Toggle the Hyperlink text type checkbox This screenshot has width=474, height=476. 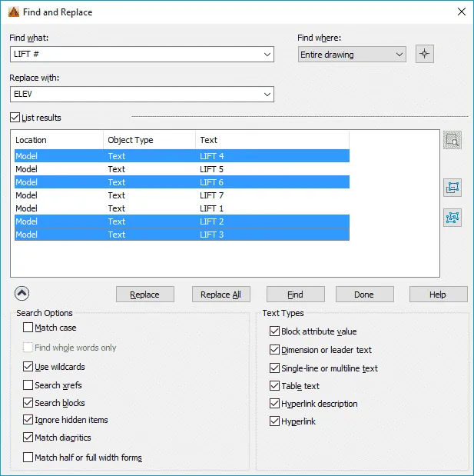(274, 421)
